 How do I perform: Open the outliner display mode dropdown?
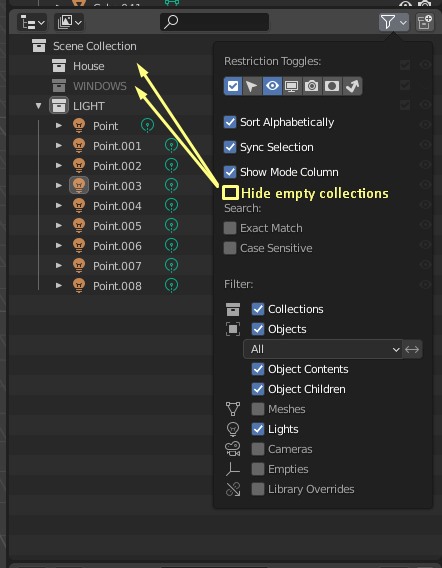(32, 22)
